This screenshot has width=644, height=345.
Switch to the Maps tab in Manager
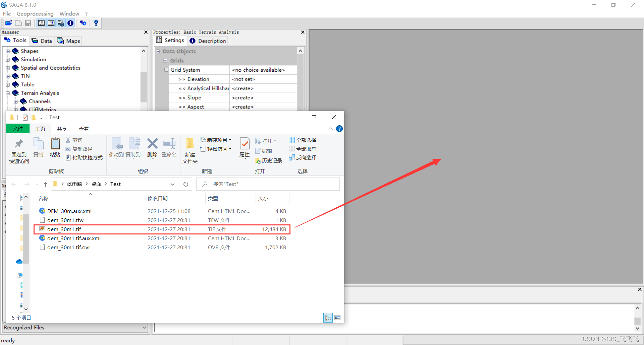[68, 41]
